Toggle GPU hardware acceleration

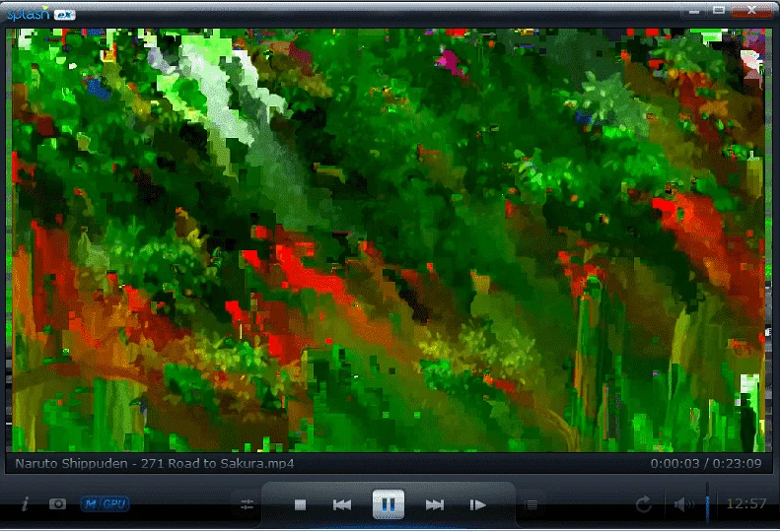tap(115, 504)
